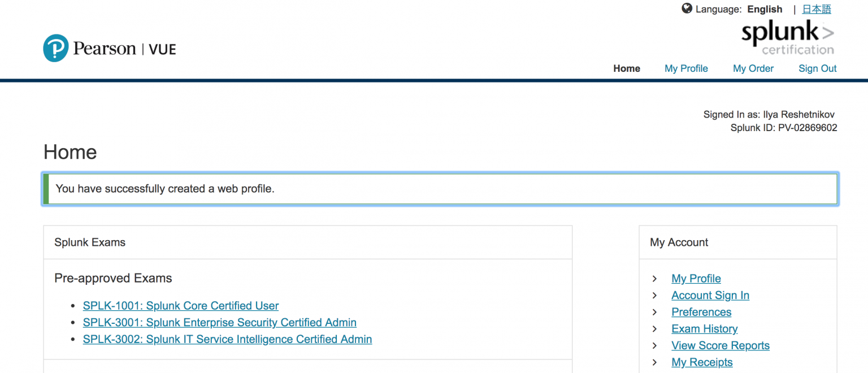Screen dimensions: 868x373
Task: Open the My Order navigation item
Action: coord(753,68)
